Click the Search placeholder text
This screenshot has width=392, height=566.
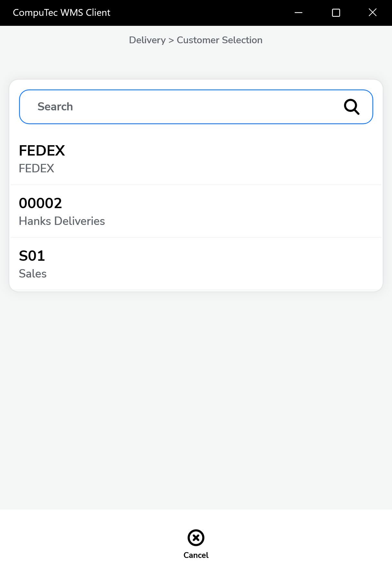55,107
